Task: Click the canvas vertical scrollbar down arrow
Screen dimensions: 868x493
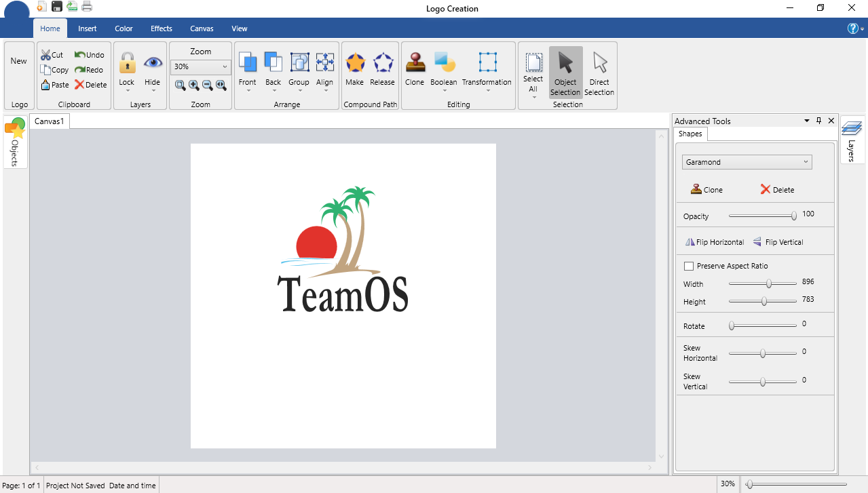Action: pyautogui.click(x=662, y=457)
